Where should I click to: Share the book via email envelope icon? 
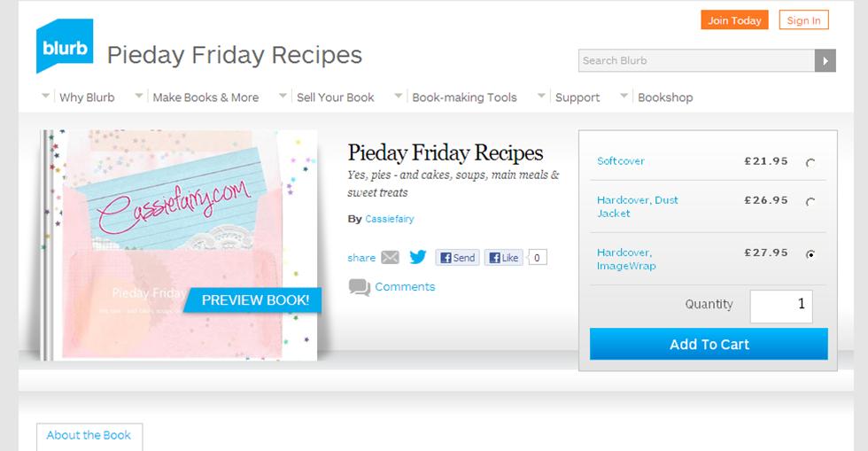click(x=390, y=258)
